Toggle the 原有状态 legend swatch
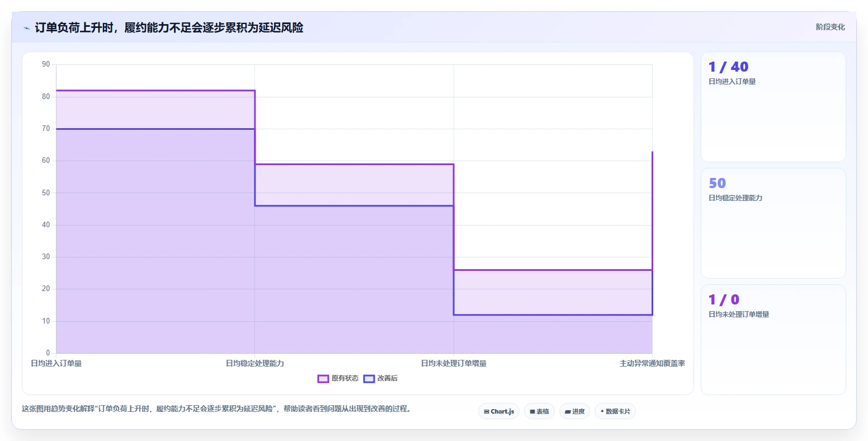This screenshot has width=868, height=441. [323, 379]
